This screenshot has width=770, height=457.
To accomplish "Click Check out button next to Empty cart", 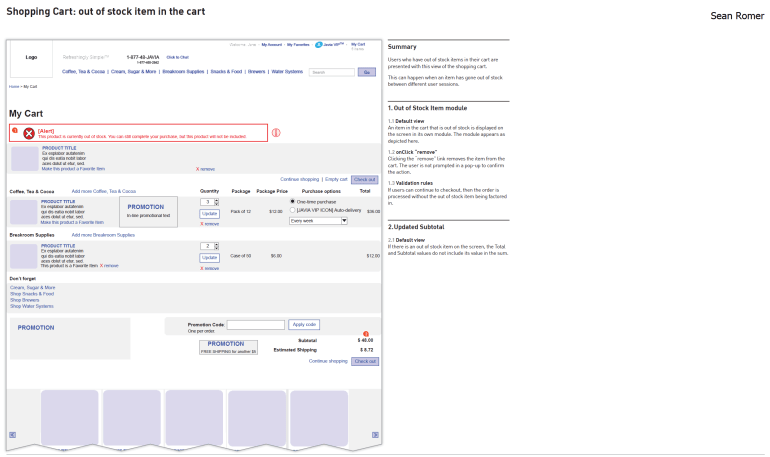I will pyautogui.click(x=365, y=180).
